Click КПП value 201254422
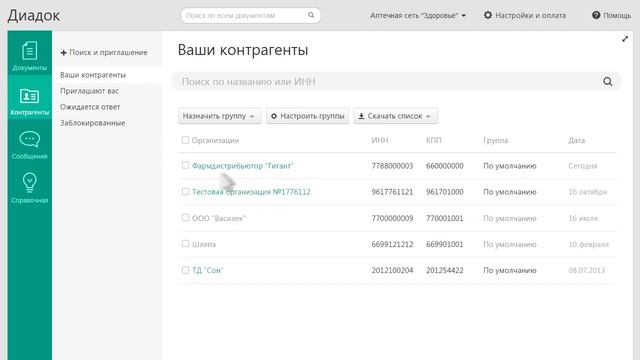 tap(444, 270)
